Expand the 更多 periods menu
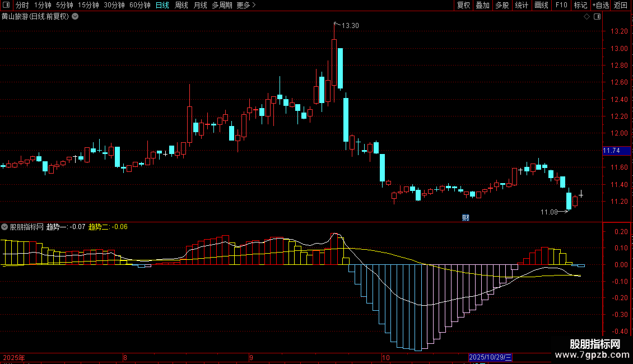This screenshot has height=364, width=633. click(246, 5)
